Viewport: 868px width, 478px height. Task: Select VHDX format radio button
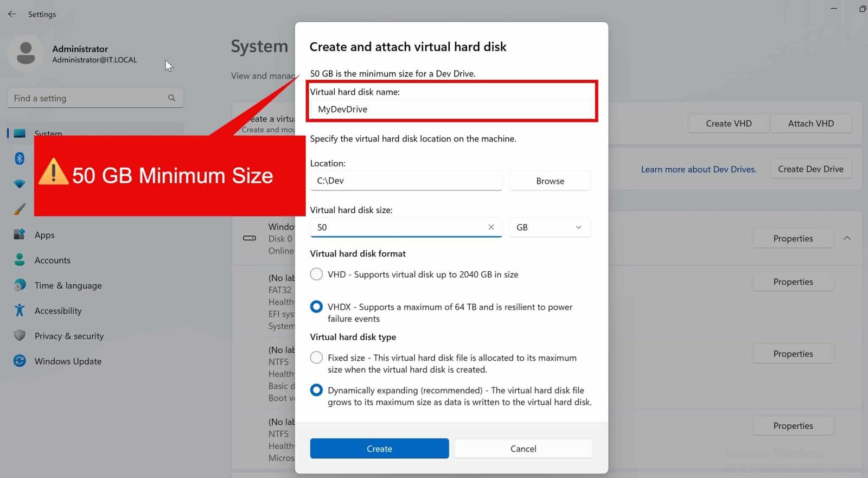(x=316, y=307)
